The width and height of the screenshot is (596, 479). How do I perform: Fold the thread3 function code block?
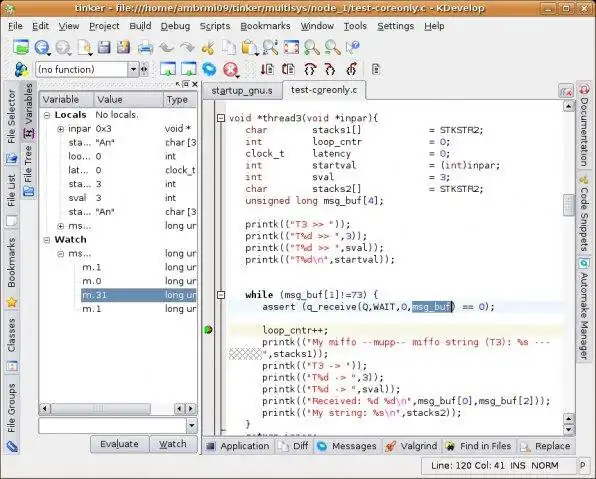[x=221, y=118]
